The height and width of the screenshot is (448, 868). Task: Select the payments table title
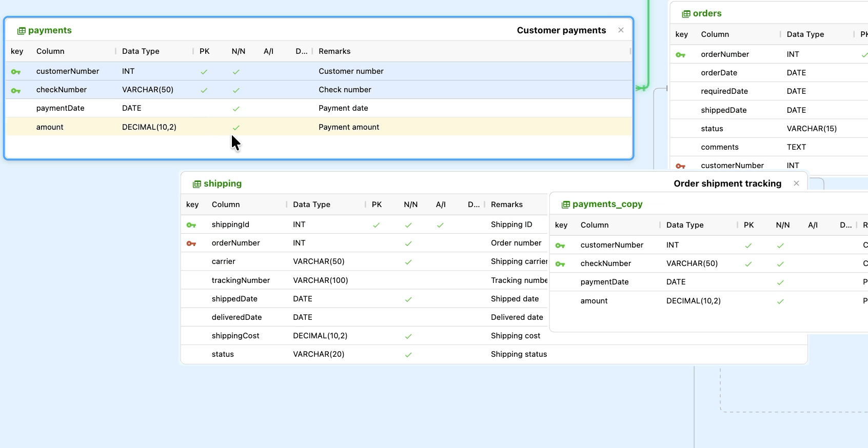pos(50,30)
